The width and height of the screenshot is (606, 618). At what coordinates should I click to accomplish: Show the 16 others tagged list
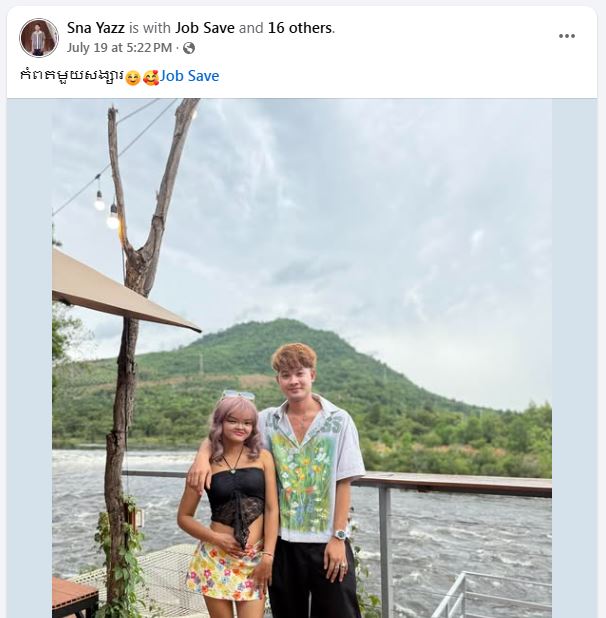point(301,28)
